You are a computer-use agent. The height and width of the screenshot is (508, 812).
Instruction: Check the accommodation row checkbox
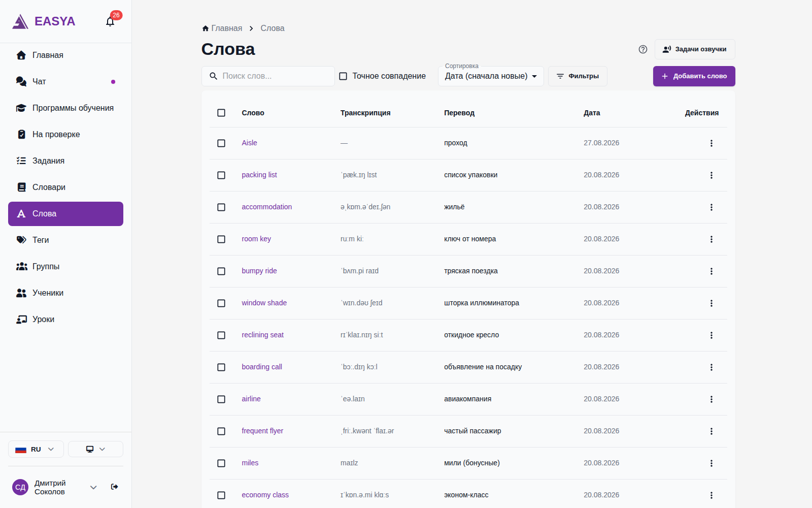pos(221,207)
